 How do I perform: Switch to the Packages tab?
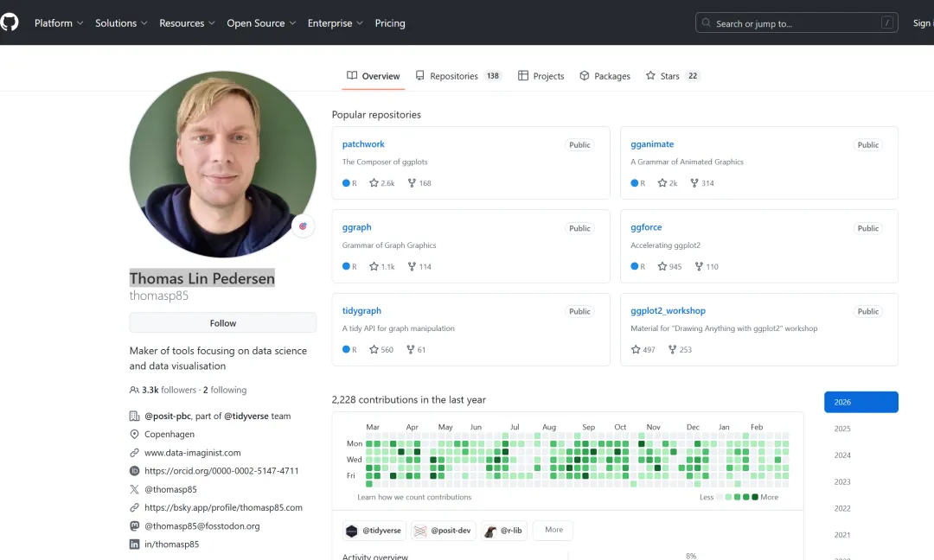(x=605, y=75)
